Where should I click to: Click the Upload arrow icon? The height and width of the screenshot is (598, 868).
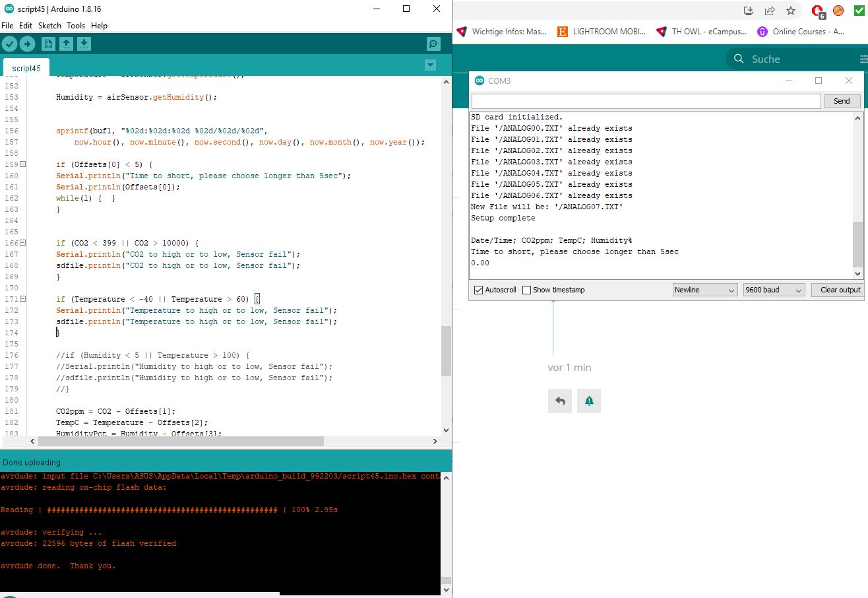tap(26, 43)
